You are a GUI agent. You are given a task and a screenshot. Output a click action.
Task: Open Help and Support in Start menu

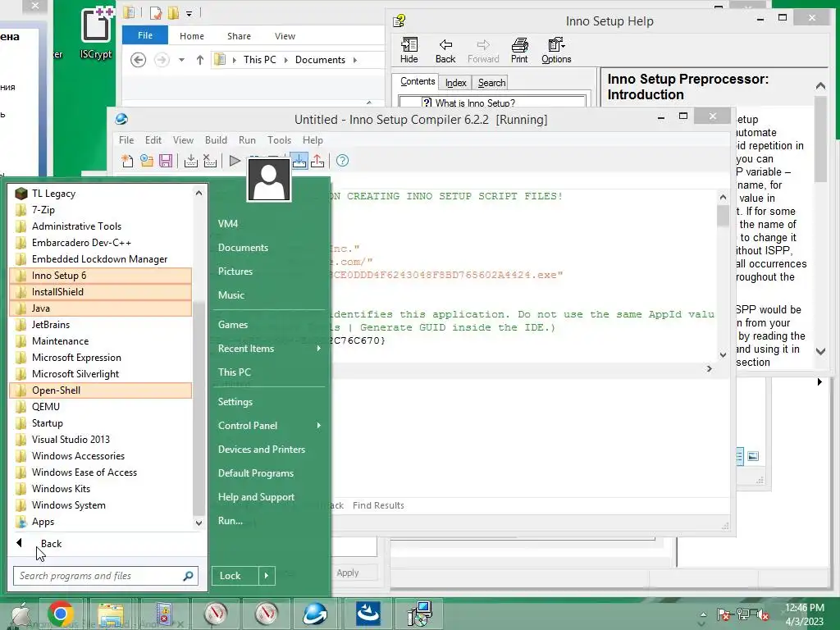(256, 497)
